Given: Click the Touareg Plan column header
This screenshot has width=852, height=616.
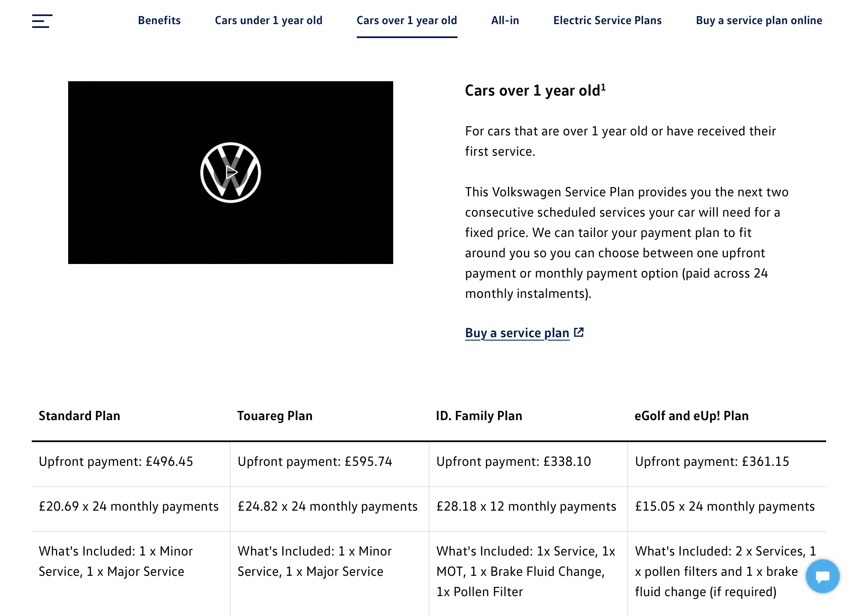Looking at the screenshot, I should 275,415.
